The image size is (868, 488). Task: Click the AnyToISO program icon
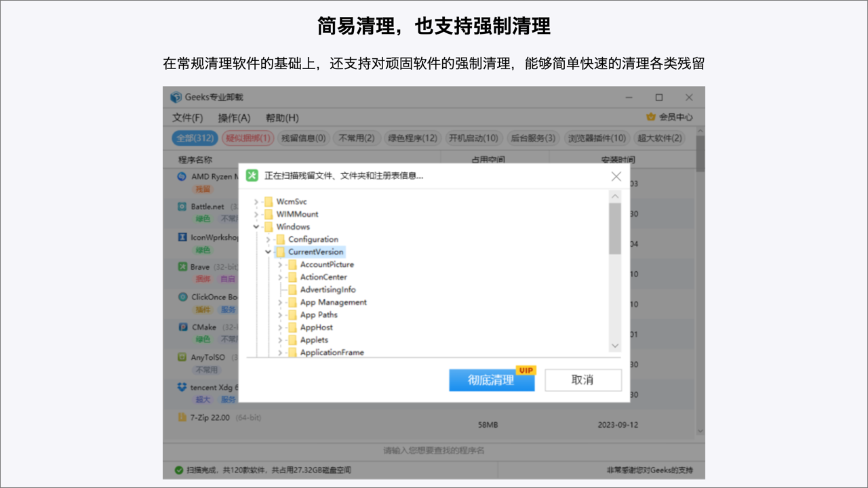tap(182, 357)
